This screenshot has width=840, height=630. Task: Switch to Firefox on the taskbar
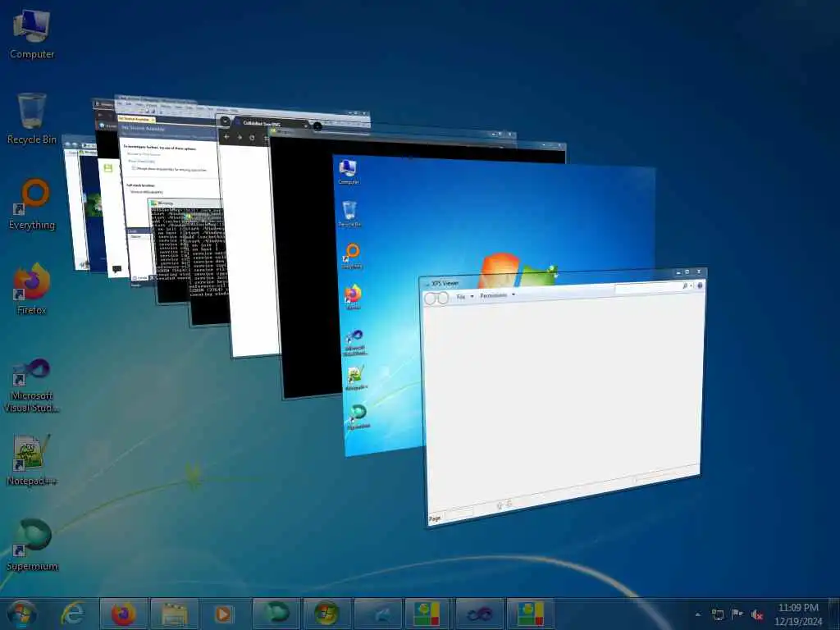[124, 614]
